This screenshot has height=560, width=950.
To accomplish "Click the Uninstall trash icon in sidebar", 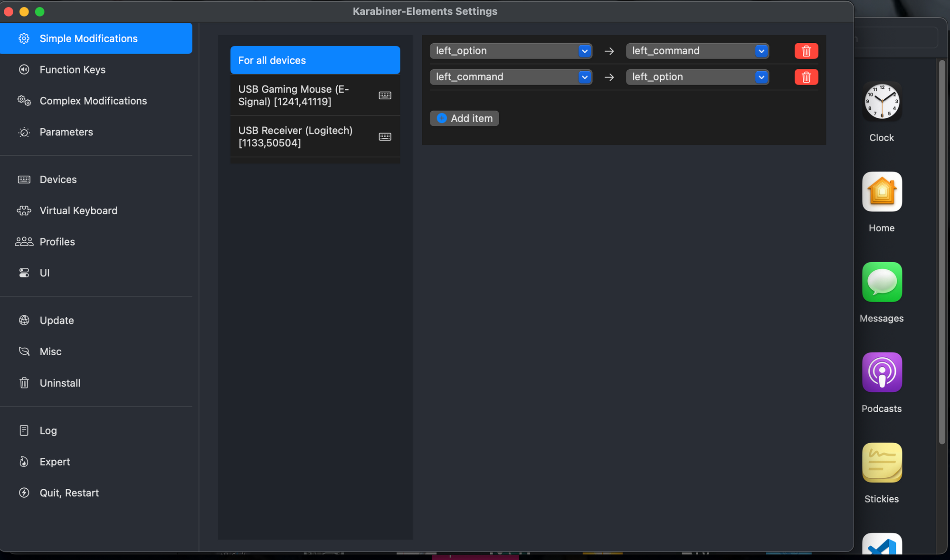I will (24, 383).
